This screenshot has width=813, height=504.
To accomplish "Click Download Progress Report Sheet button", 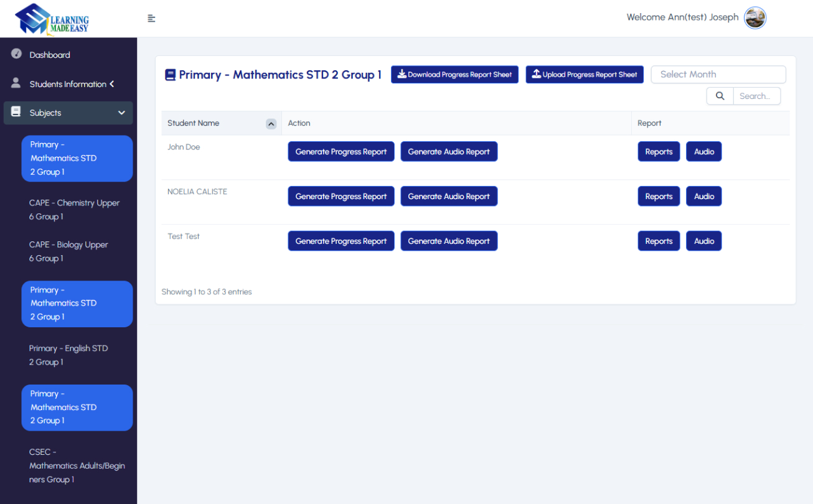I will tap(454, 75).
